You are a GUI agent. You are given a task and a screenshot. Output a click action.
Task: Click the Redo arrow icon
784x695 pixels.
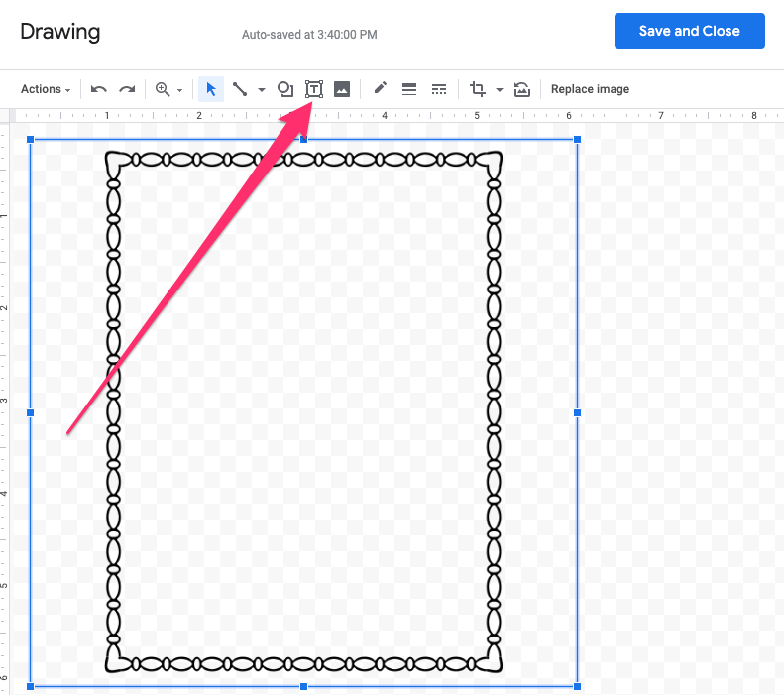coord(127,89)
